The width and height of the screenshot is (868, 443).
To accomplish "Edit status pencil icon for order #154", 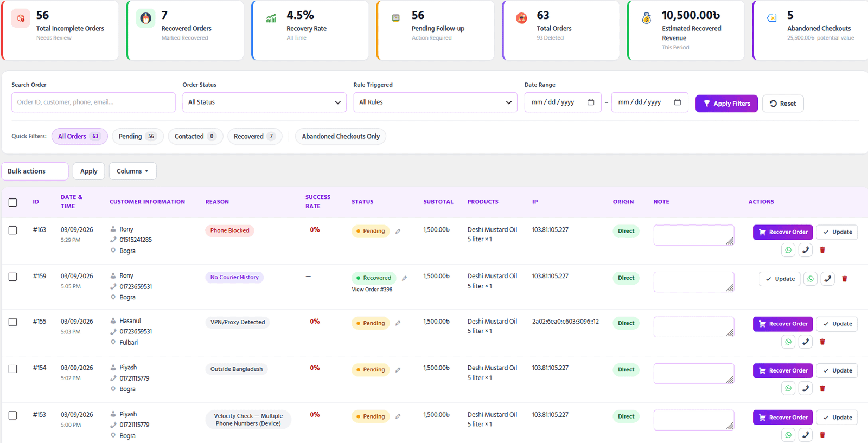I will (x=398, y=370).
